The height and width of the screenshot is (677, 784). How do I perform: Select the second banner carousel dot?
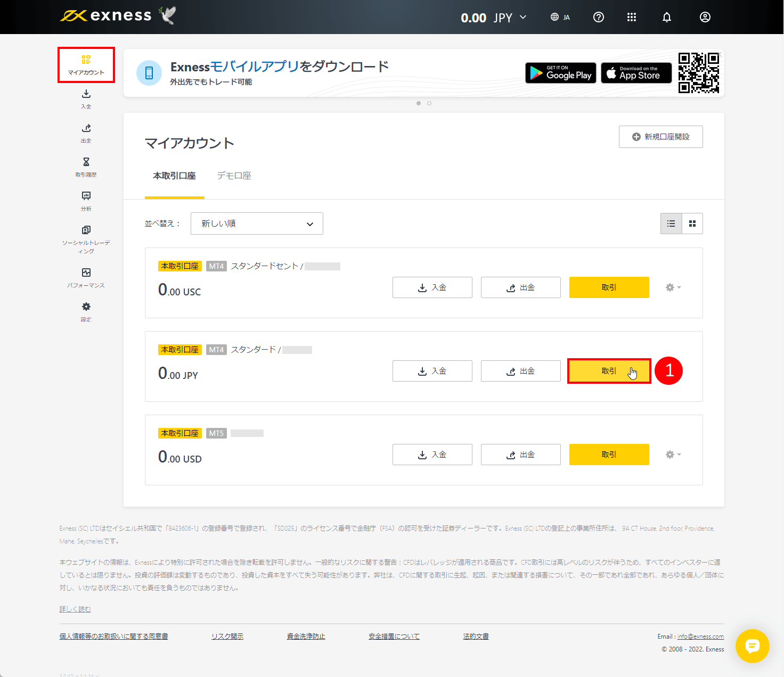(x=429, y=103)
